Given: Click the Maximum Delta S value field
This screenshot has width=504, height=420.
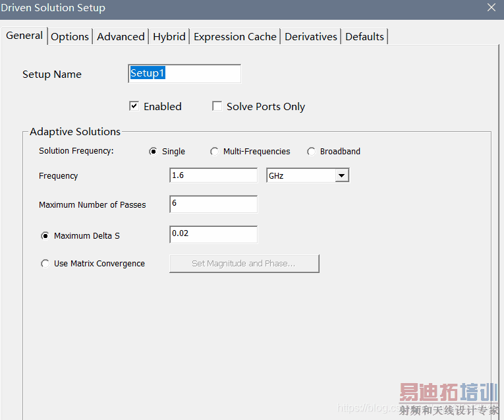Looking at the screenshot, I should 213,234.
